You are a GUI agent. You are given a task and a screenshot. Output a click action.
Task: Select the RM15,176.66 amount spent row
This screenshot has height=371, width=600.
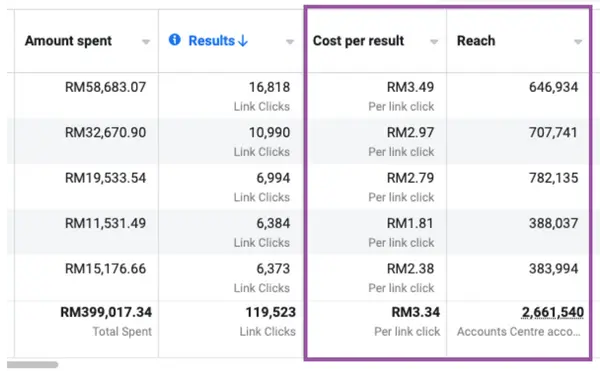click(x=105, y=269)
